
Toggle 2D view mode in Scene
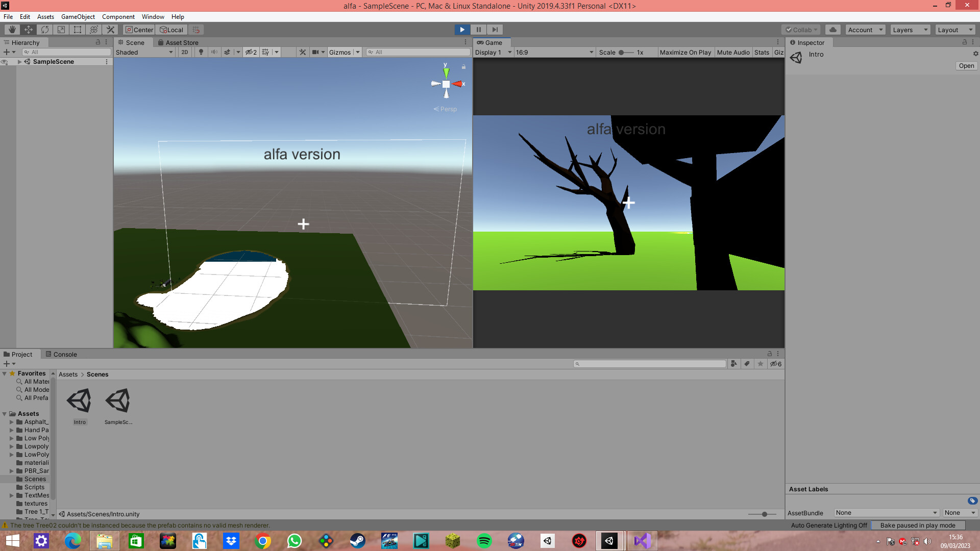185,52
